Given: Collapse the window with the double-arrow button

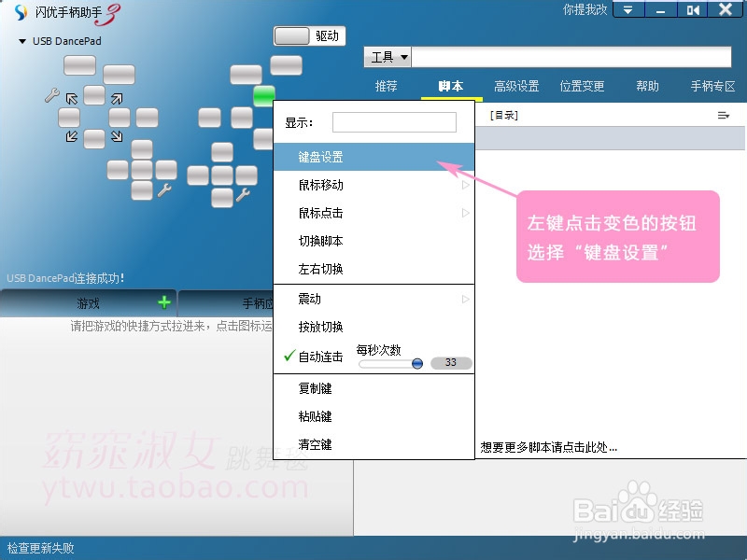Looking at the screenshot, I should point(628,10).
